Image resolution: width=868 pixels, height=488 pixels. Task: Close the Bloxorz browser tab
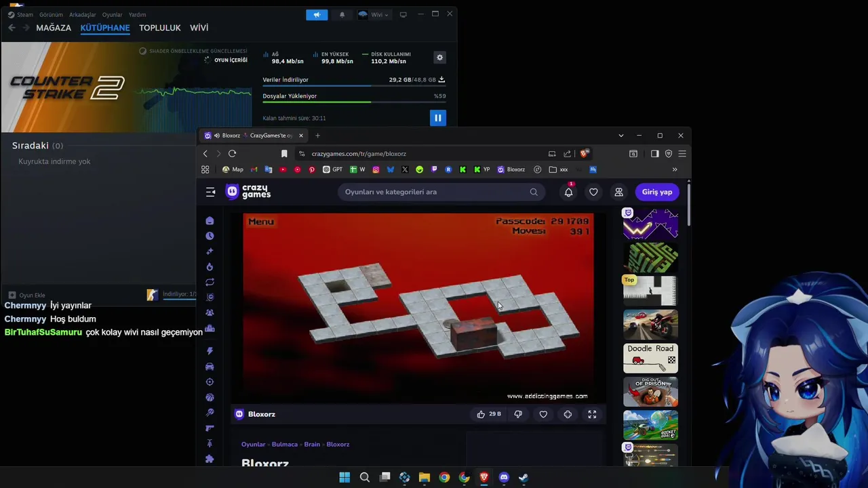click(301, 136)
